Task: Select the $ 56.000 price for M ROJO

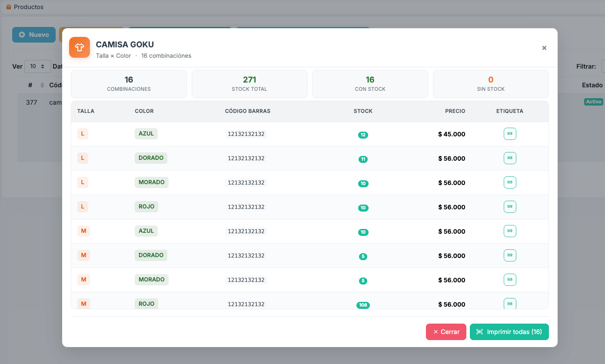Action: pyautogui.click(x=452, y=304)
